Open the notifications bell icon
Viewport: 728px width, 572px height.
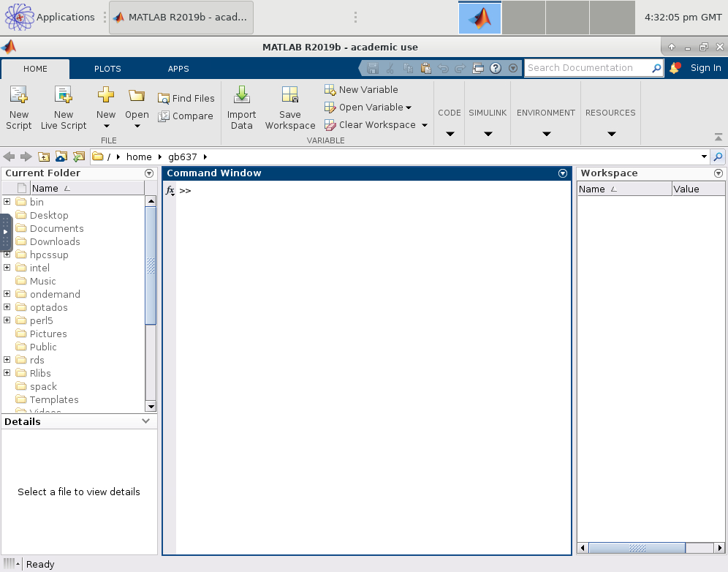(x=675, y=68)
